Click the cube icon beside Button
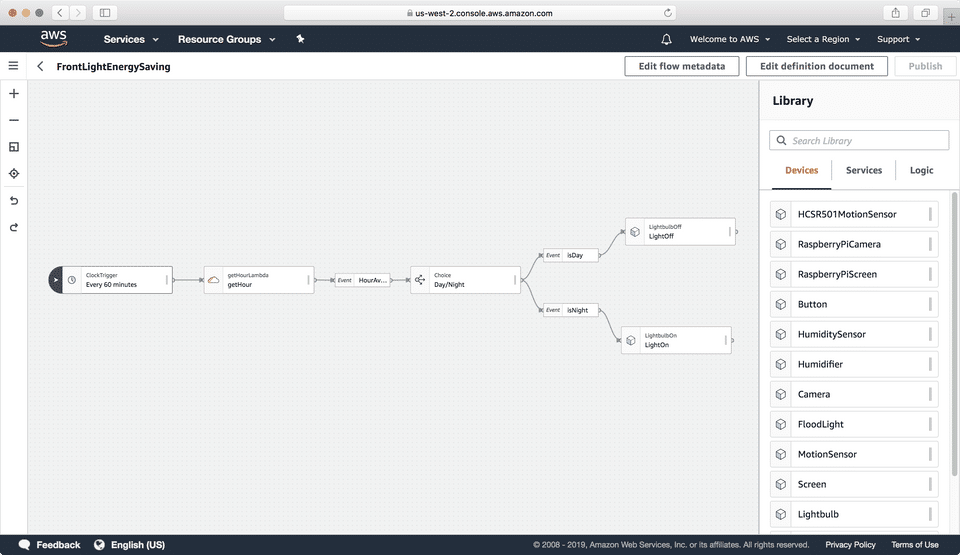Image resolution: width=960 pixels, height=555 pixels. coord(781,304)
